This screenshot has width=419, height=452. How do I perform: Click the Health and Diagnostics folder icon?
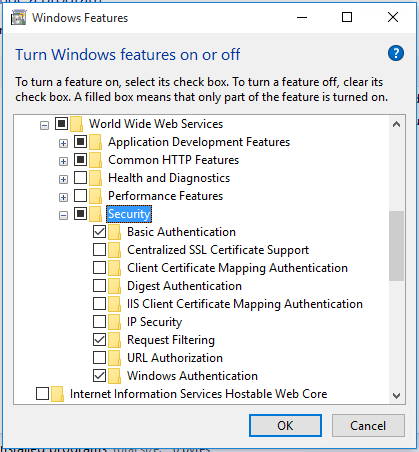pos(96,178)
